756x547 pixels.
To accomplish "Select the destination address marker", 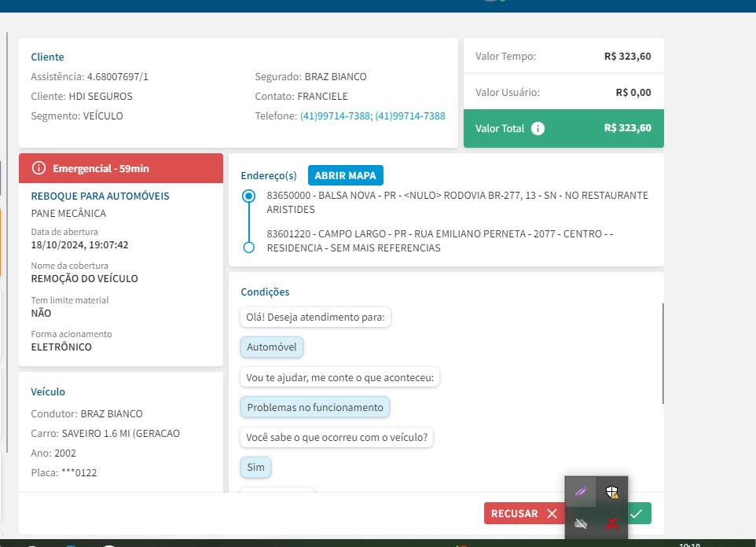I will (249, 248).
